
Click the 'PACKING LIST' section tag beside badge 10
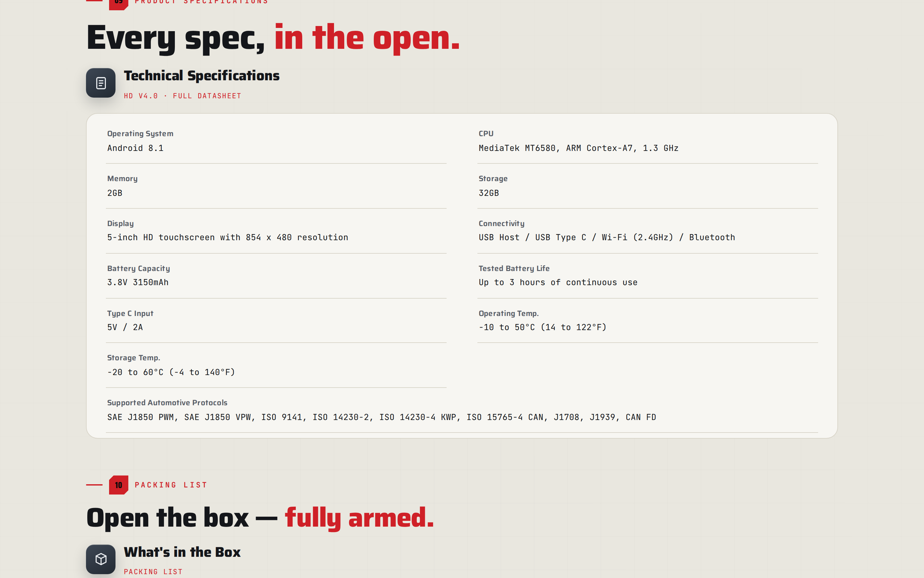tap(171, 485)
